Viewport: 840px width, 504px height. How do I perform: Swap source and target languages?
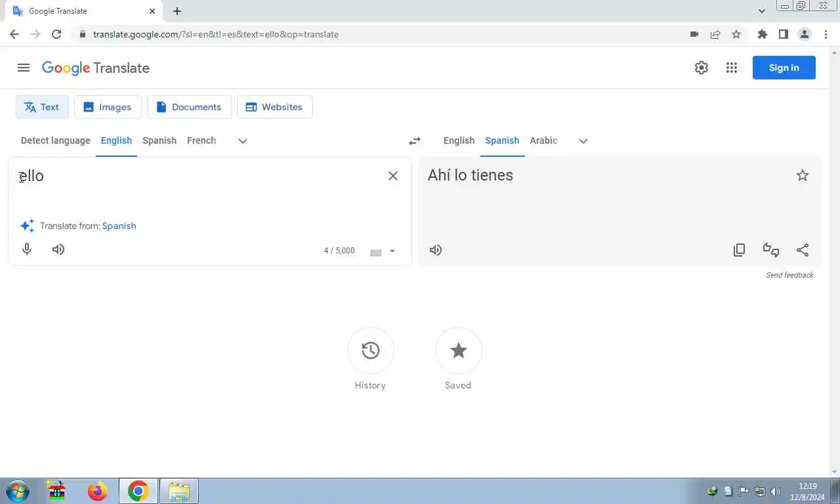pyautogui.click(x=415, y=141)
